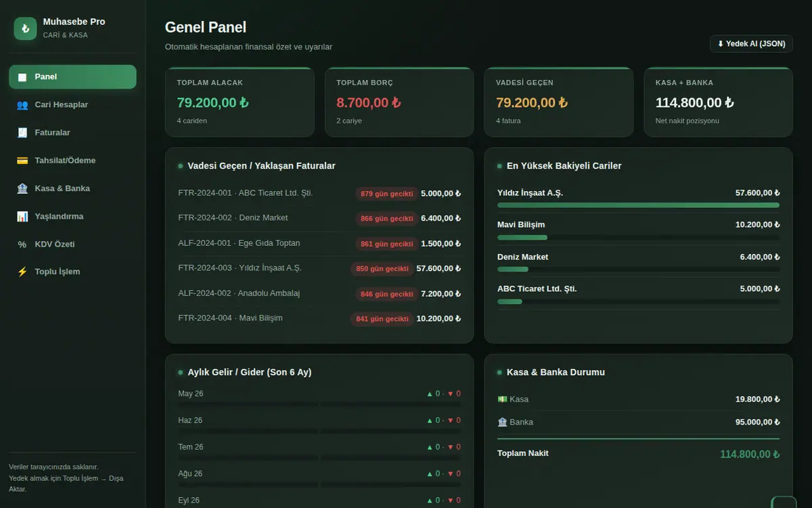Open Yaşlandırma using its chart icon
This screenshot has height=508, width=812.
coord(22,216)
